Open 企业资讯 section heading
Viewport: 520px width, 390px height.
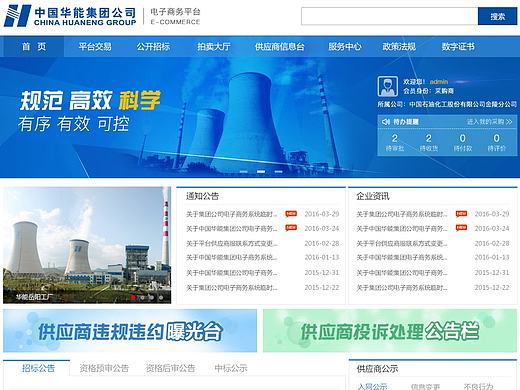[x=373, y=196]
